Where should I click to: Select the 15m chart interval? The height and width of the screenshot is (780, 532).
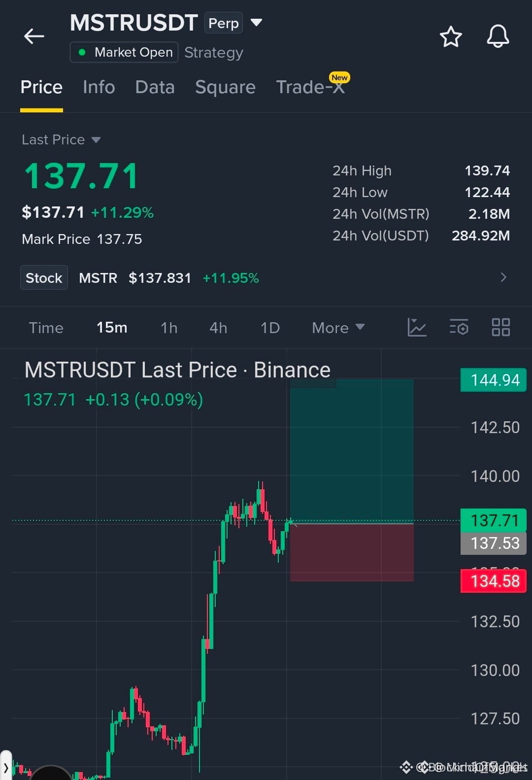pyautogui.click(x=112, y=328)
